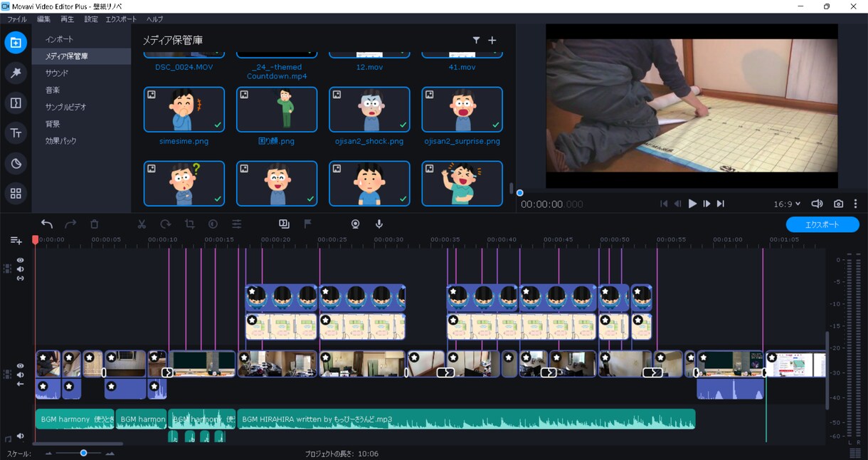Open the titles (Tt) tab
The height and width of the screenshot is (460, 868).
coord(16,133)
